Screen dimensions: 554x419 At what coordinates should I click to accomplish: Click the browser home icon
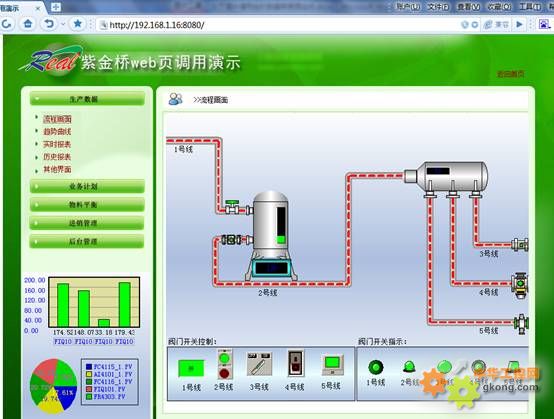click(x=28, y=24)
